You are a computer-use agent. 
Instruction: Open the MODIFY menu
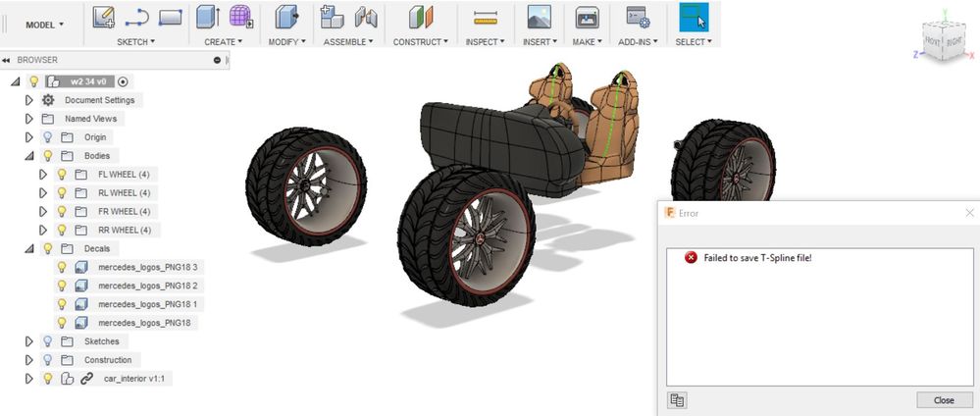[x=286, y=42]
